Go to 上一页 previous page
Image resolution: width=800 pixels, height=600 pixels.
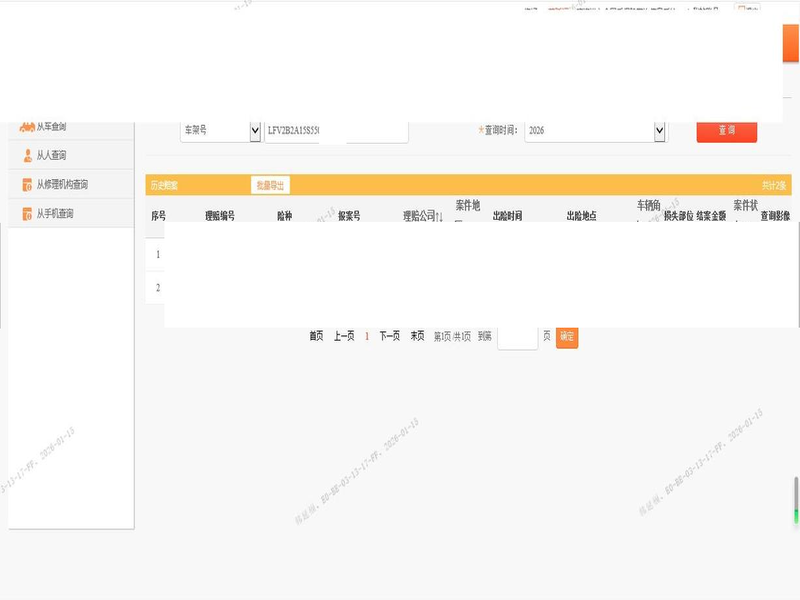(344, 337)
